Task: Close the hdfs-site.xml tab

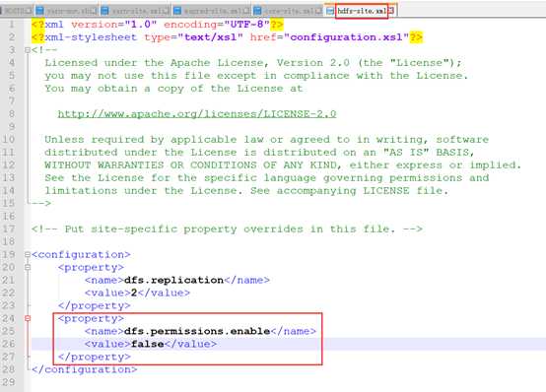Action: (x=391, y=11)
